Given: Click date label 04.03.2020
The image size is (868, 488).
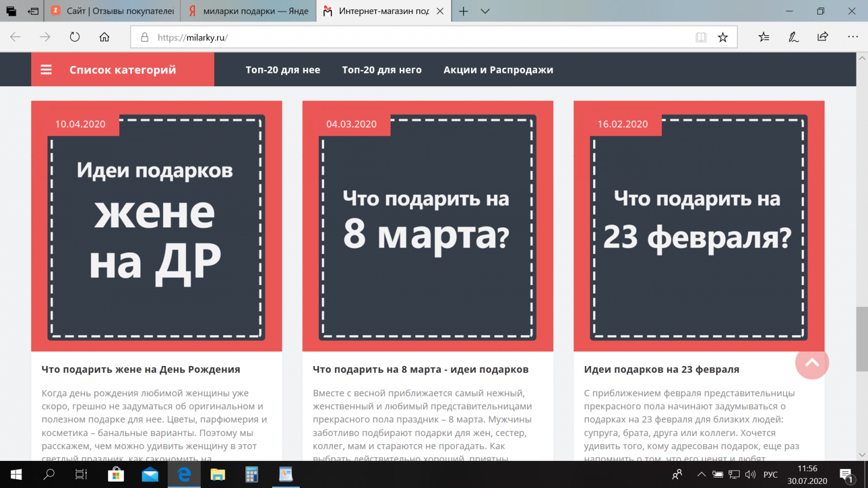Looking at the screenshot, I should (351, 124).
